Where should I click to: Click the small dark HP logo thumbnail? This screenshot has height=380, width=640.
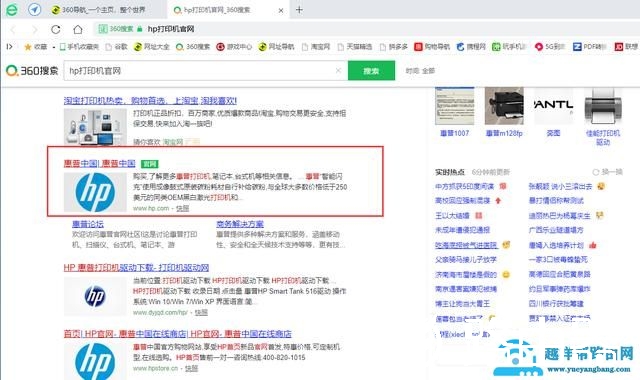pyautogui.click(x=95, y=296)
